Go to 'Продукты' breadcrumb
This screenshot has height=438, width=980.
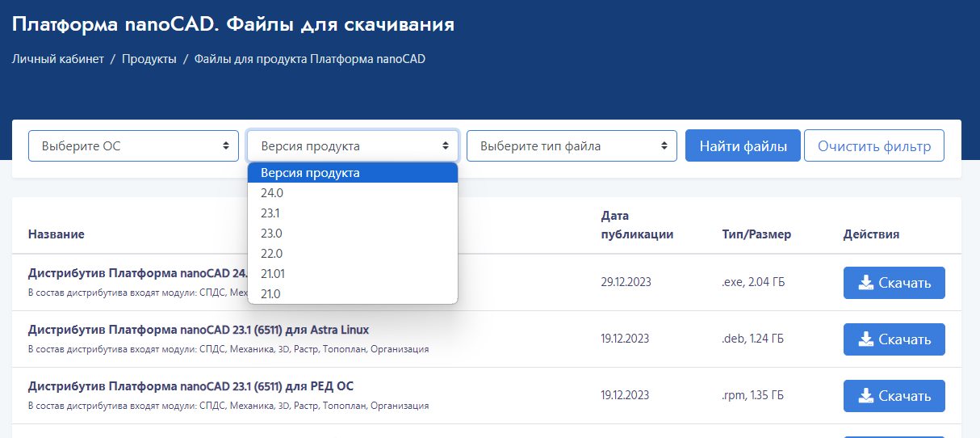click(149, 59)
